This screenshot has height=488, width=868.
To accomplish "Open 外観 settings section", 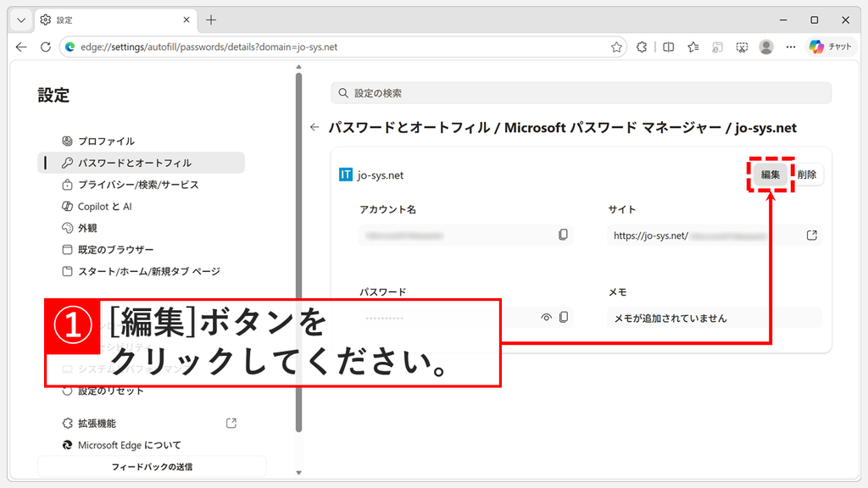I will point(142,228).
